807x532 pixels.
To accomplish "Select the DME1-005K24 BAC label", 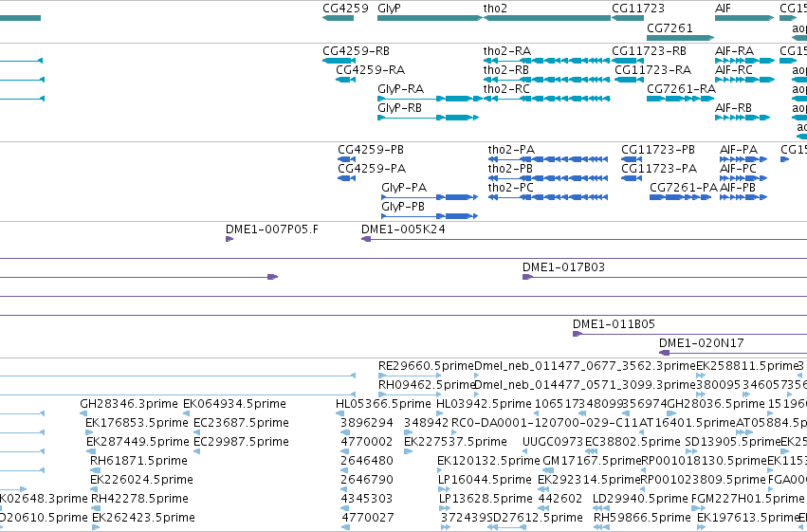I will click(x=403, y=229).
